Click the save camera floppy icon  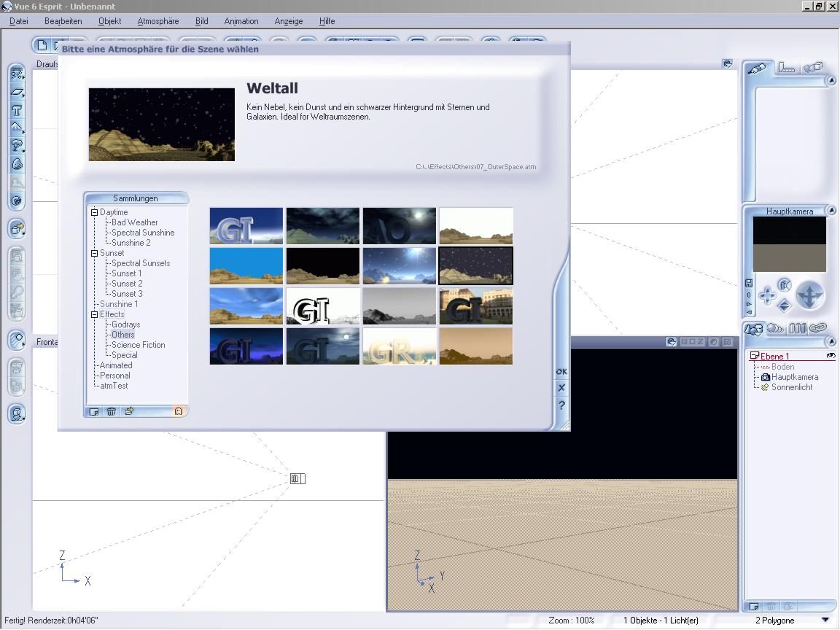749,284
